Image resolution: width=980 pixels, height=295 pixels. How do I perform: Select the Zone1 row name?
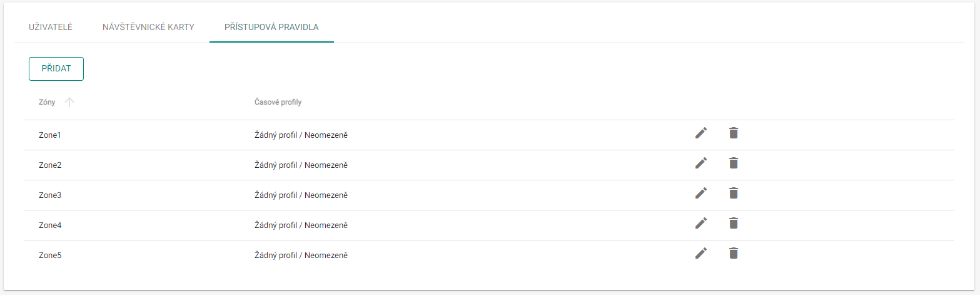click(x=50, y=135)
